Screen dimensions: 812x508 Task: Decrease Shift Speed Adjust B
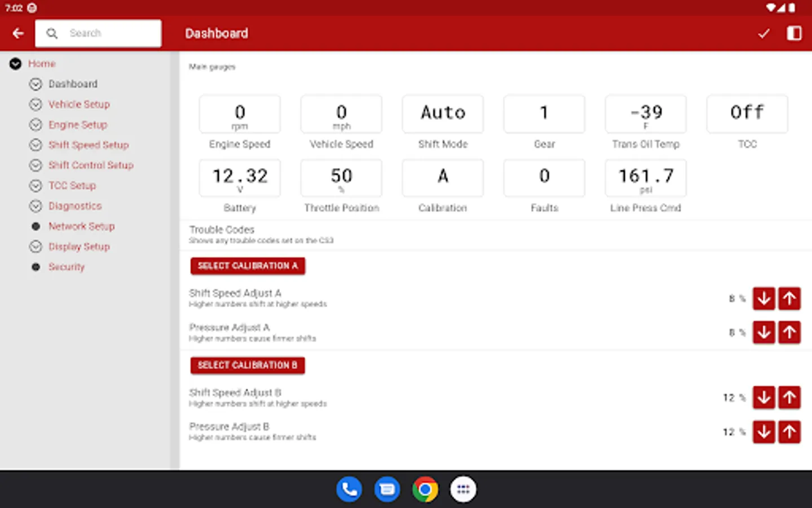pos(764,398)
